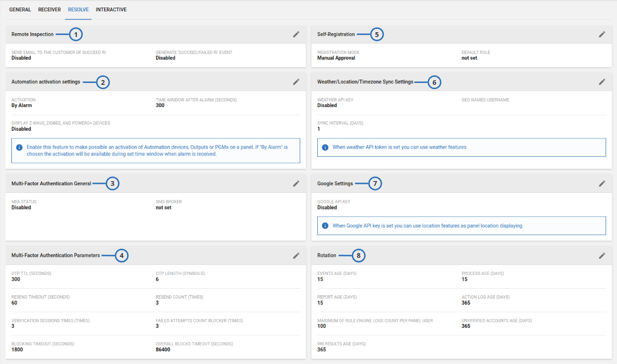Viewport: 617px width, 364px height.
Task: Open editor for Multi-Factor Authentication Parameters
Action: point(296,255)
